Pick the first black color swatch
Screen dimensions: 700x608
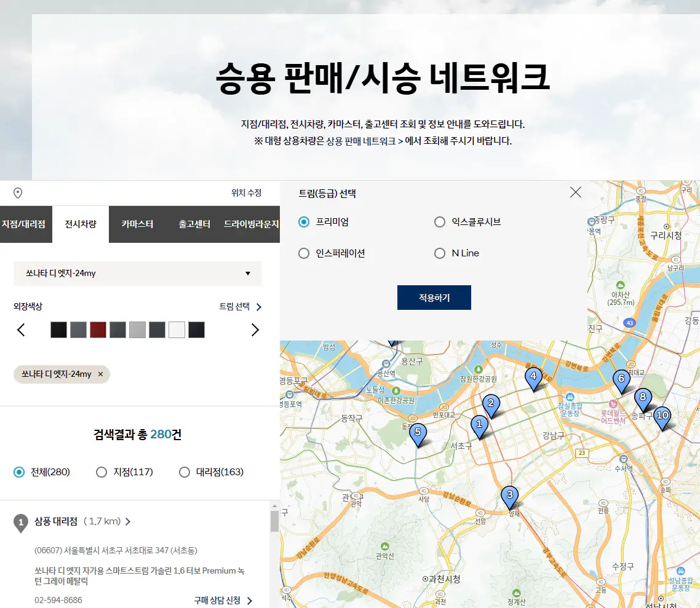tap(58, 330)
